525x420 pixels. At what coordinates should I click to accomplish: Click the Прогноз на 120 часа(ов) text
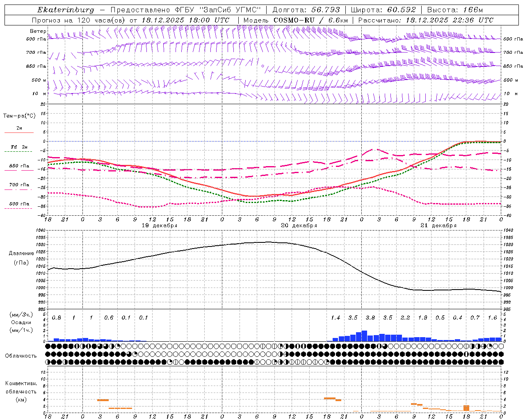(x=79, y=20)
